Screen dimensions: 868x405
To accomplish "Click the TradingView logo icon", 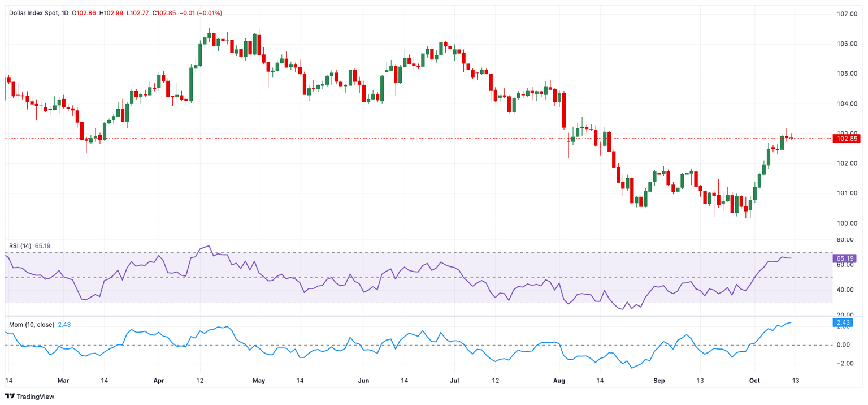I will [x=10, y=397].
